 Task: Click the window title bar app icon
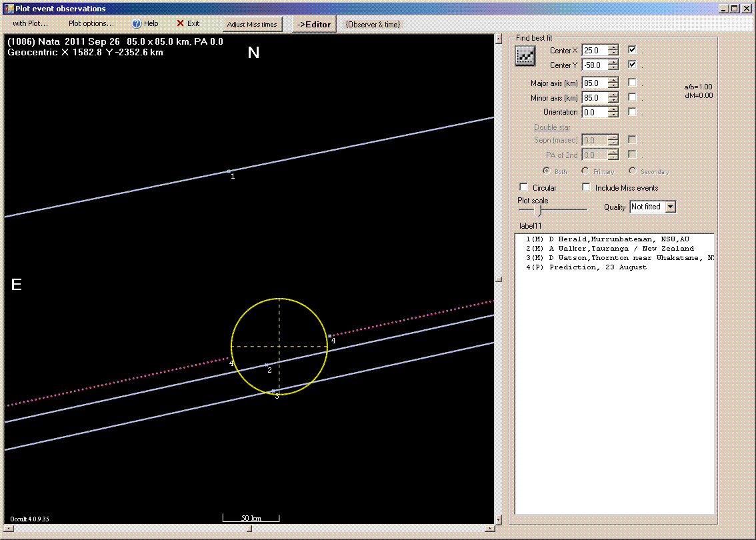click(x=8, y=8)
